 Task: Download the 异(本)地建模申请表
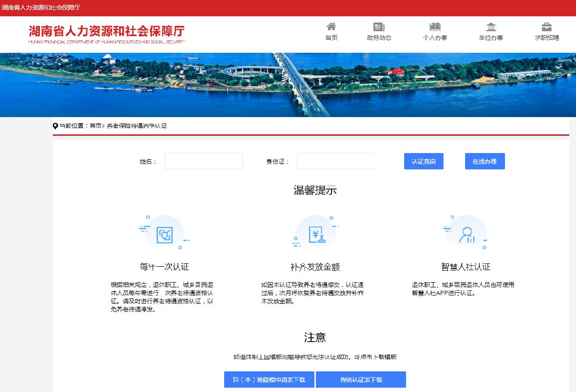point(269,380)
